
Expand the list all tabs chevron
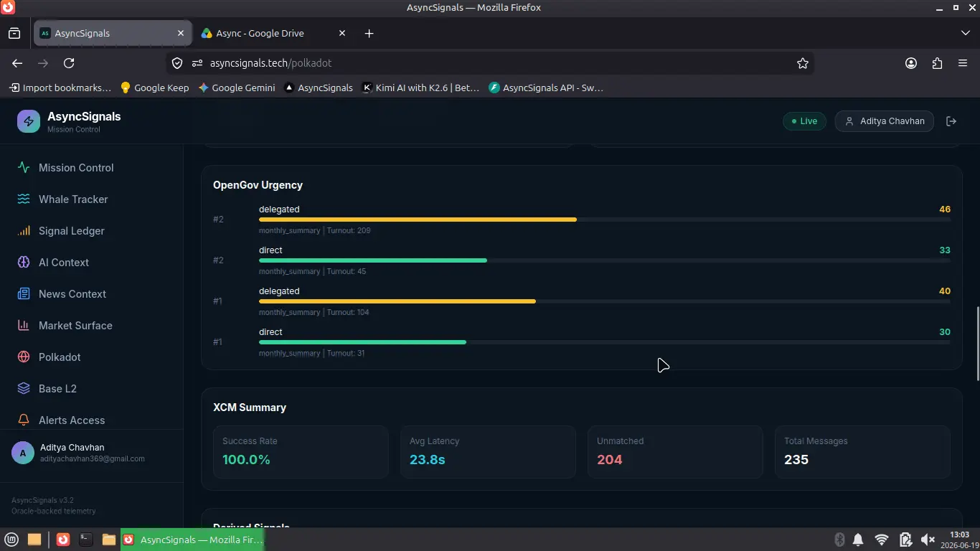coord(966,33)
